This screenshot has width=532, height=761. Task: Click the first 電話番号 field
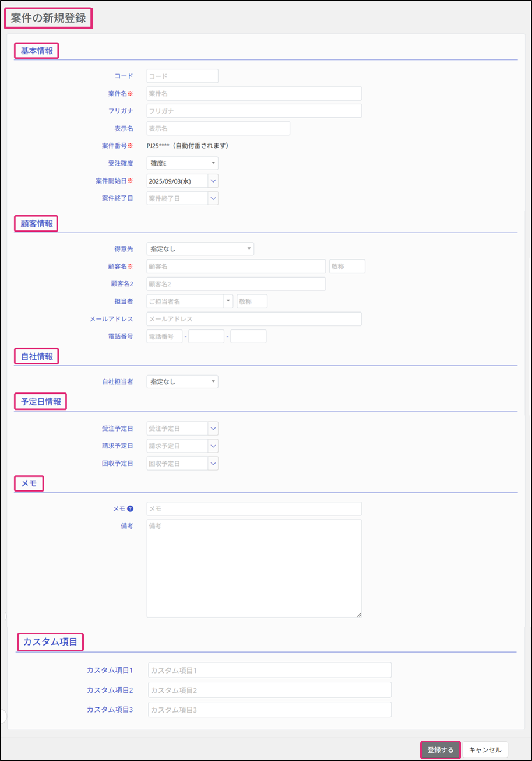pyautogui.click(x=164, y=336)
